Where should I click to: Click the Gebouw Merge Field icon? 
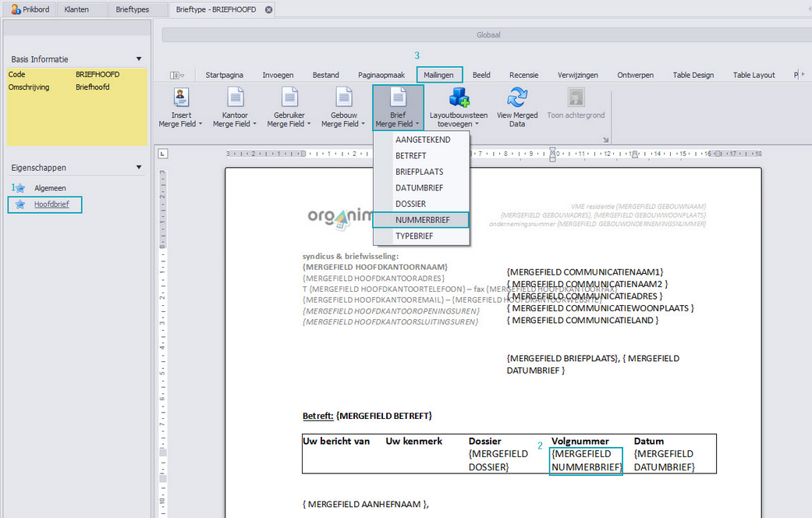coord(344,97)
